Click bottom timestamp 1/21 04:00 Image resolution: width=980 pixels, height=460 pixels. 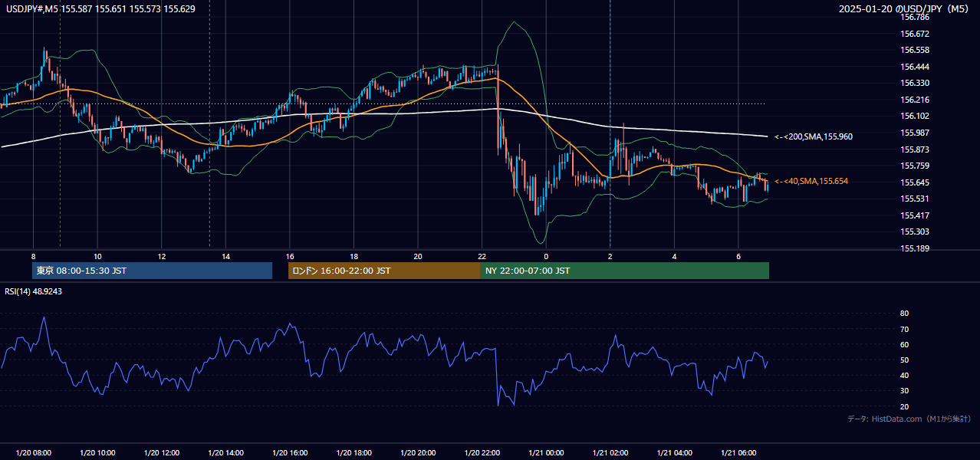(x=674, y=453)
